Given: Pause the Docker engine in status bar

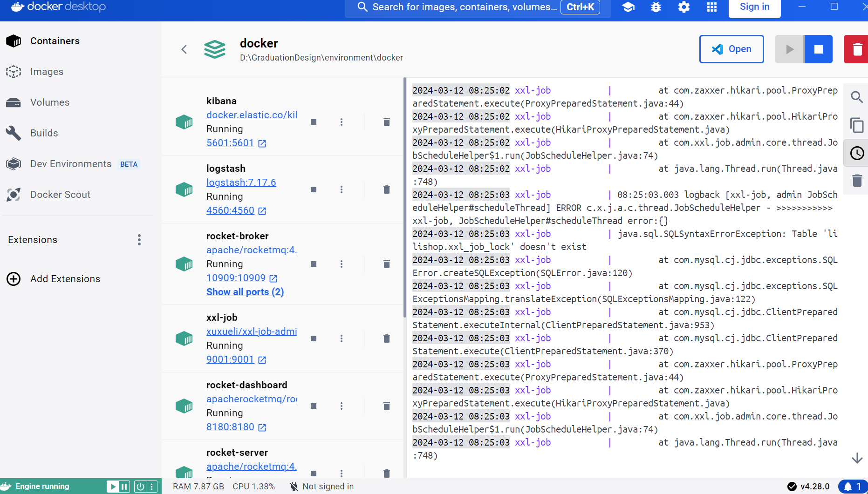Looking at the screenshot, I should click(124, 487).
